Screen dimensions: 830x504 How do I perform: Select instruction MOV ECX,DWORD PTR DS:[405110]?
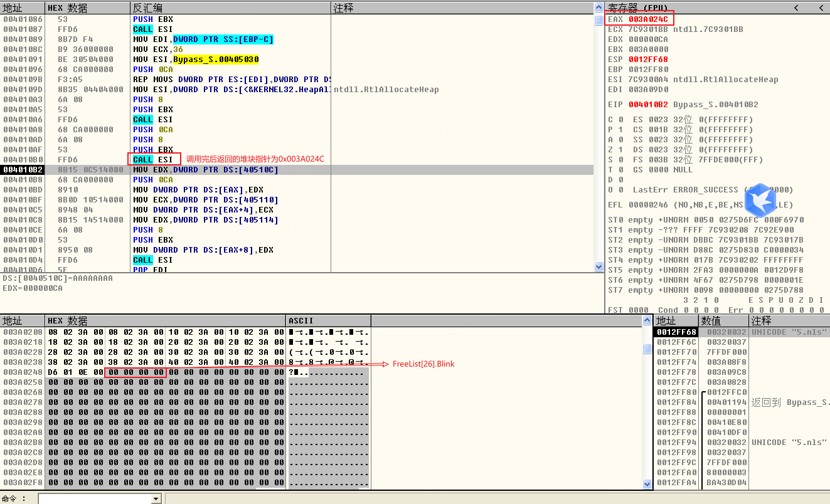(x=206, y=199)
